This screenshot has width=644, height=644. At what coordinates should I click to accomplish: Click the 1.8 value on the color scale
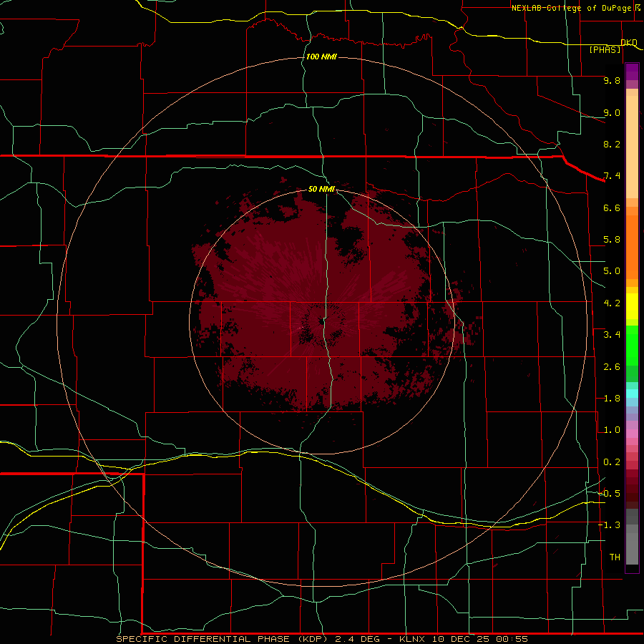612,399
